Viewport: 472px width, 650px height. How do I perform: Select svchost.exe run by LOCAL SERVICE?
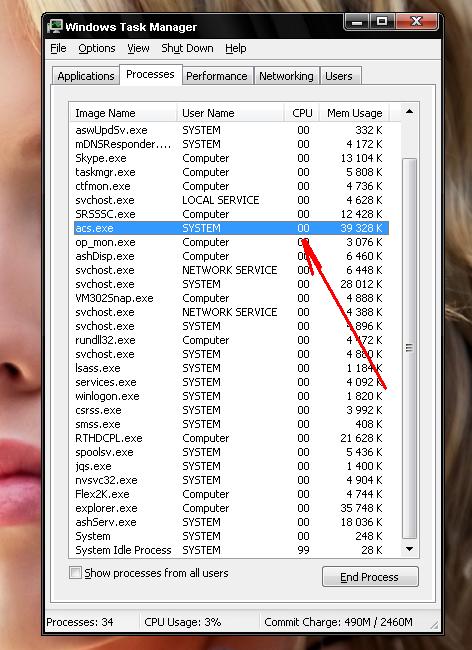pyautogui.click(x=229, y=200)
